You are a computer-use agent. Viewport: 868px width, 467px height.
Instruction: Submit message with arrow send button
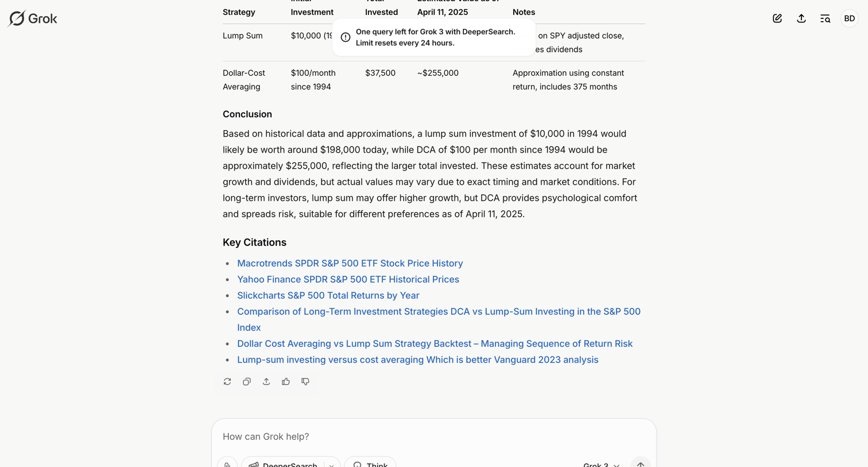[x=640, y=464]
